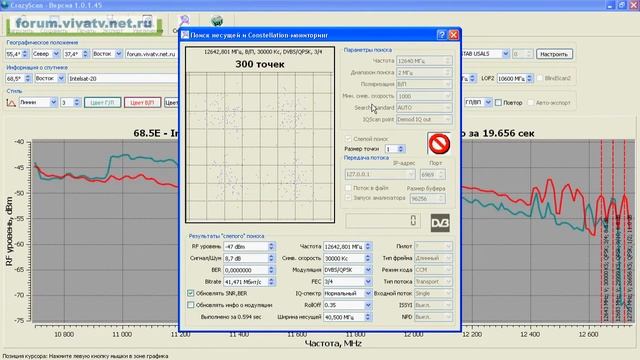The height and width of the screenshot is (360, 640).
Task: Open the Модуляция DVBS/QPSK dropdown
Action: (368, 270)
